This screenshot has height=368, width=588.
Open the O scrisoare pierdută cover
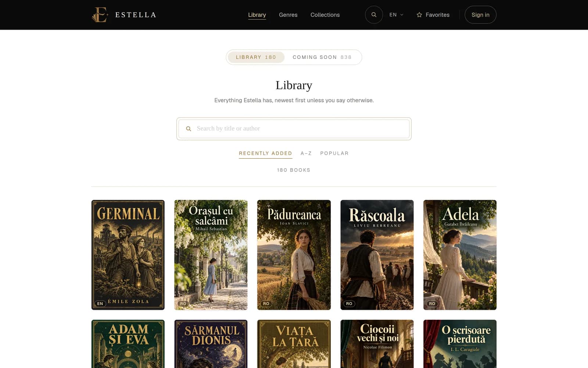460,344
